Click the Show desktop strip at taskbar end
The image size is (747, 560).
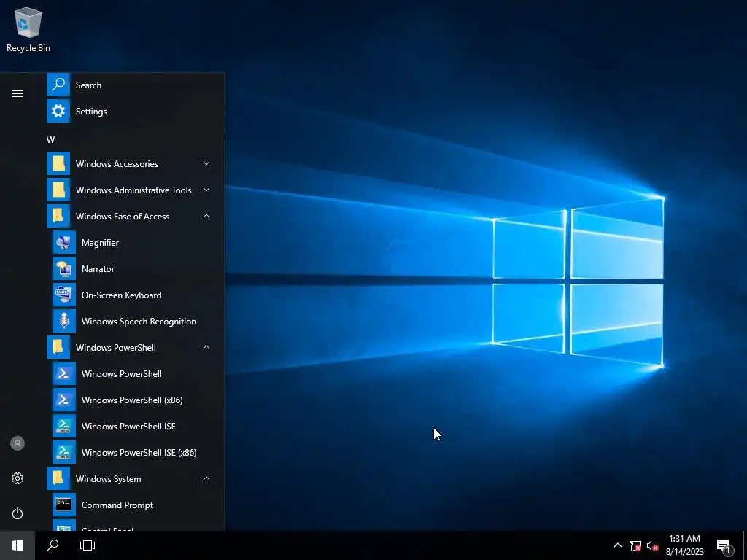pyautogui.click(x=745, y=545)
